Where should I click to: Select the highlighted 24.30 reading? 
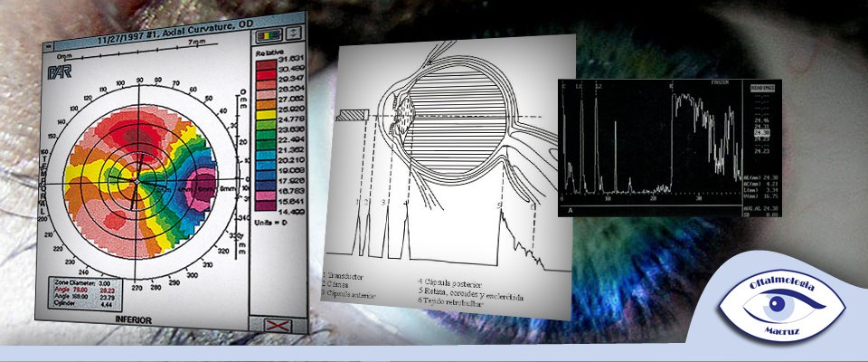[761, 133]
